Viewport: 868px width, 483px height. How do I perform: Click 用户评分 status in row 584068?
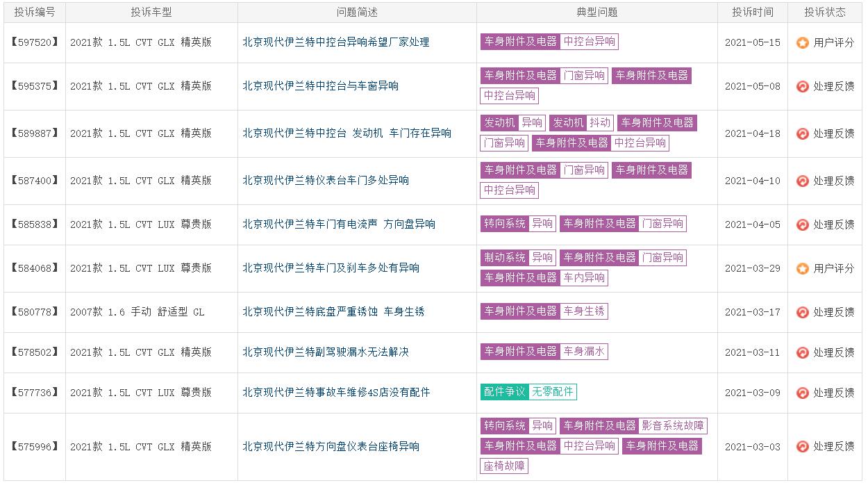tap(834, 269)
